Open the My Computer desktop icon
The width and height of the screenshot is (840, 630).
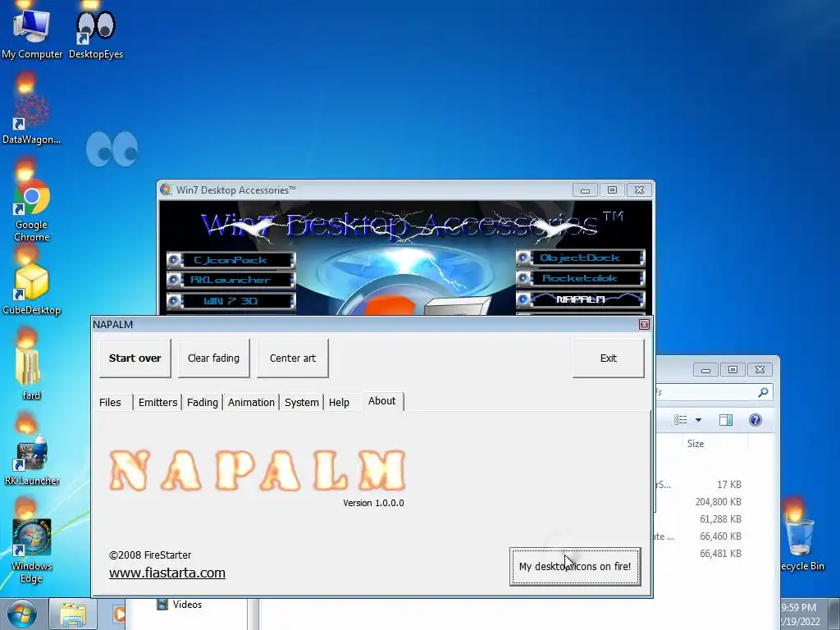31,32
